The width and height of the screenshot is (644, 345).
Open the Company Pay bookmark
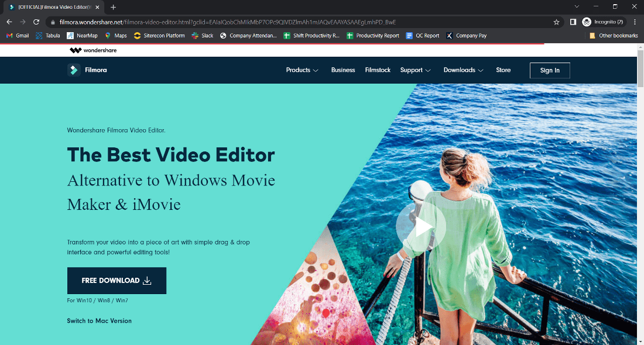coord(466,36)
